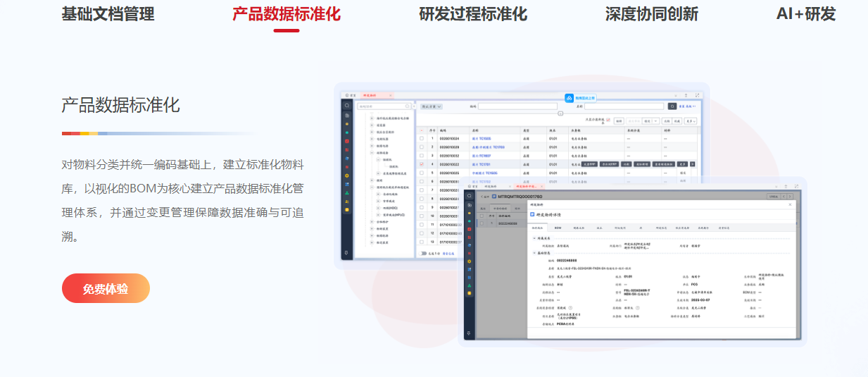Screen dimensions: 868x377
Task: Tick the checkbox for table row 13
Action: point(422,242)
